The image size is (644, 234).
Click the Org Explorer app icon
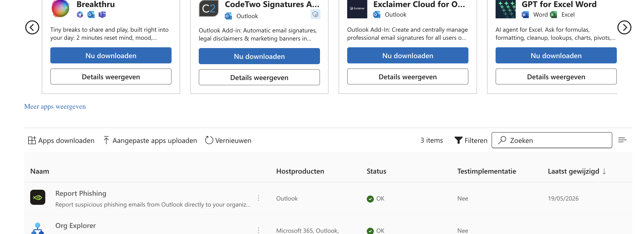click(x=38, y=228)
